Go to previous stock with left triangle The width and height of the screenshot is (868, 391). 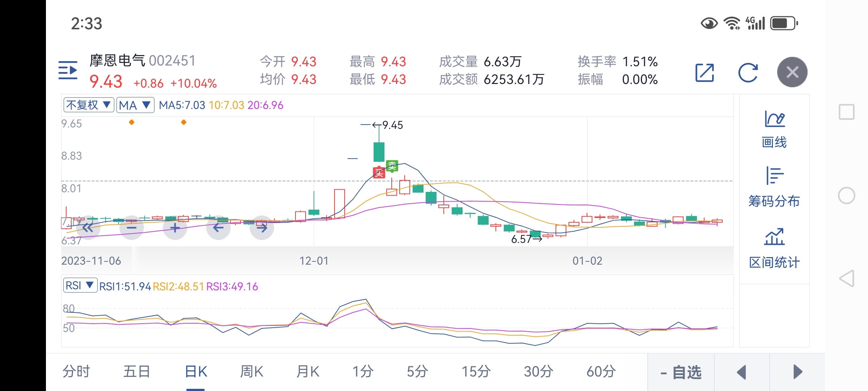[741, 372]
